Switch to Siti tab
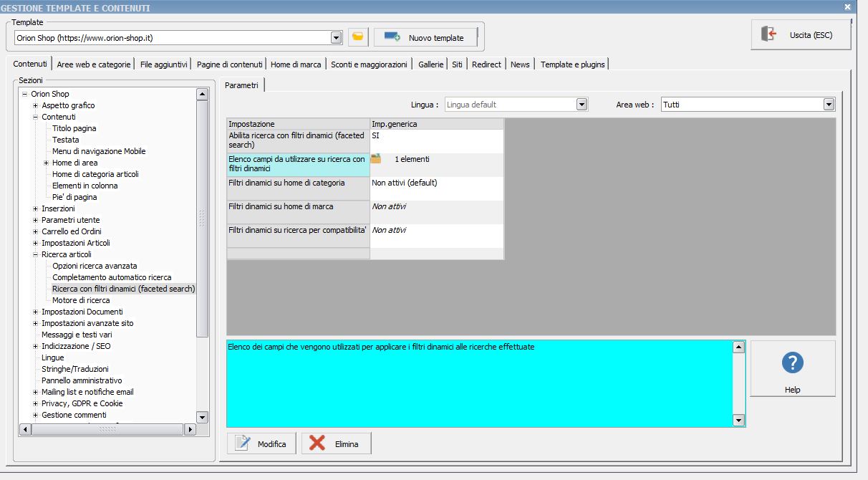The image size is (868, 480). (x=457, y=64)
